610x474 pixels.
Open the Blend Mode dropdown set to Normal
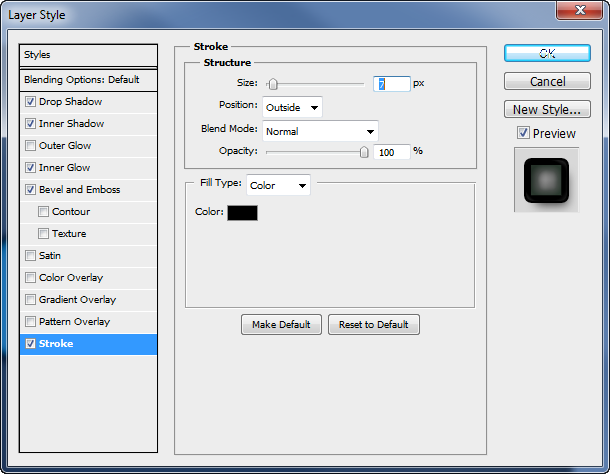[320, 131]
